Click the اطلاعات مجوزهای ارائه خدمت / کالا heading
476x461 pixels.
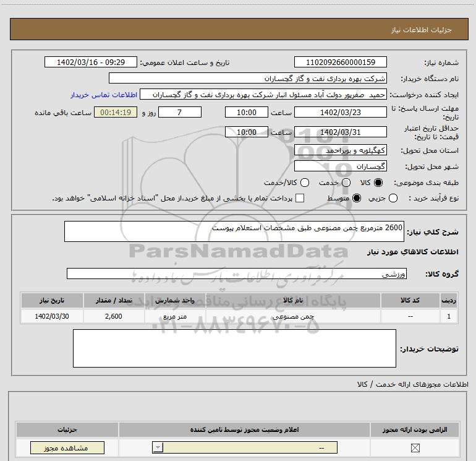(413, 384)
